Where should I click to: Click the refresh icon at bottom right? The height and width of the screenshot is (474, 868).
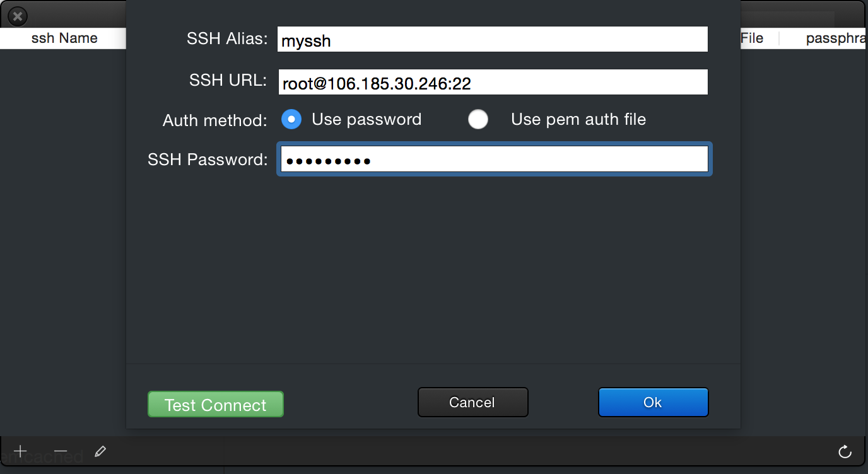click(845, 451)
